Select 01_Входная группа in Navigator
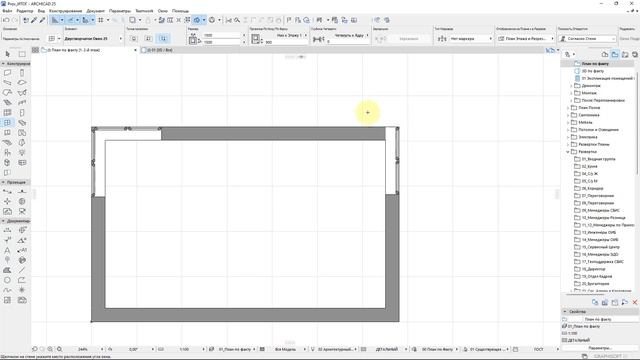 tap(598, 159)
